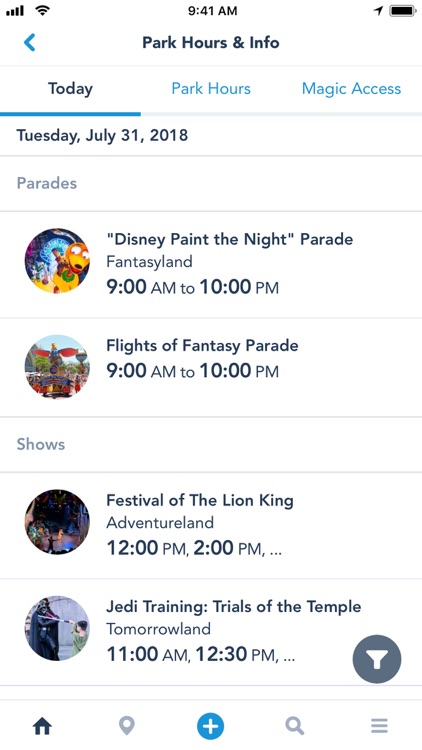This screenshot has height=750, width=422.
Task: Open Festival of The Lion King show
Action: 211,526
